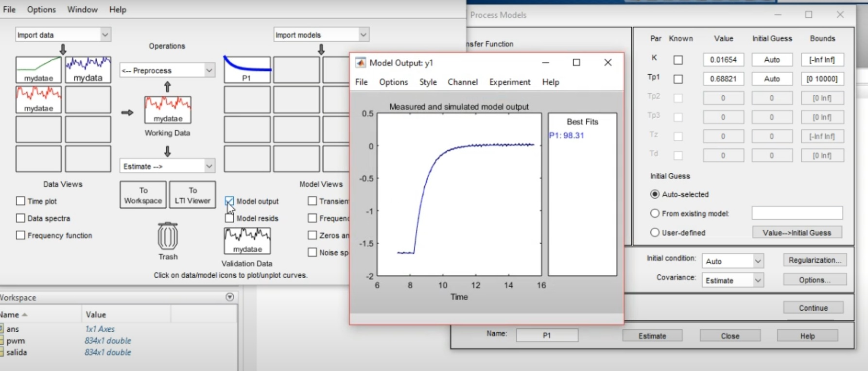The width and height of the screenshot is (868, 371).
Task: Click the MATLAB logo in Model Output window
Action: pos(361,63)
